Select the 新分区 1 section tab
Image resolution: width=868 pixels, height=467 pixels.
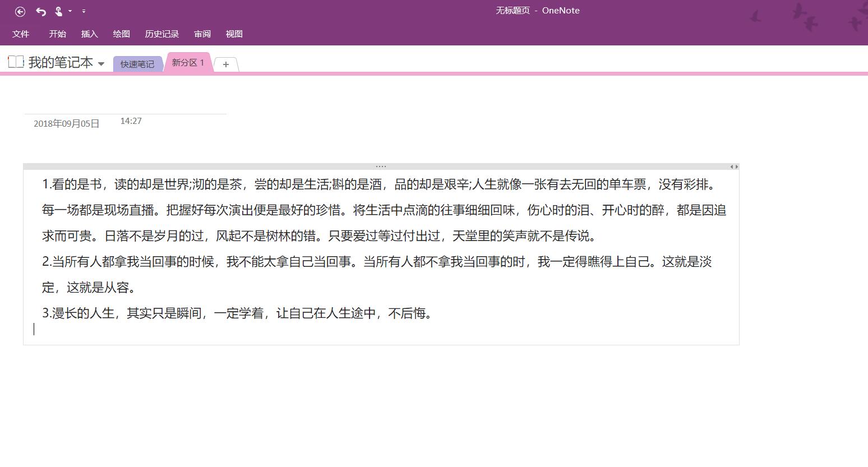pyautogui.click(x=187, y=62)
